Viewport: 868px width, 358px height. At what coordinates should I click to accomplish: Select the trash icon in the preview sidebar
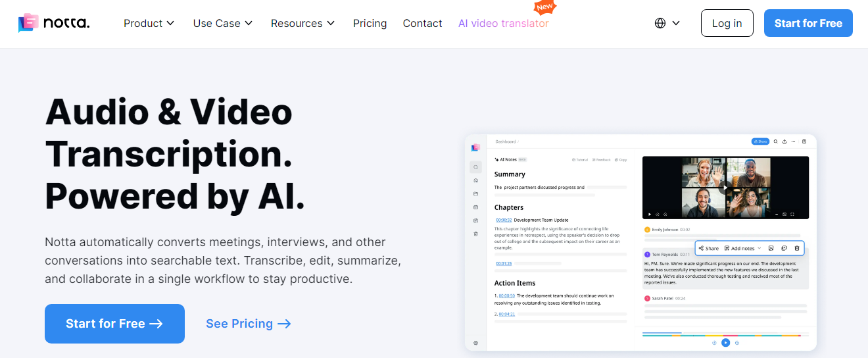(475, 234)
